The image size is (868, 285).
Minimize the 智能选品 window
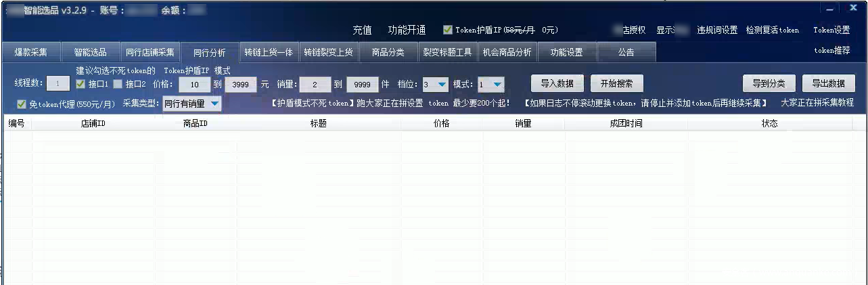(829, 9)
